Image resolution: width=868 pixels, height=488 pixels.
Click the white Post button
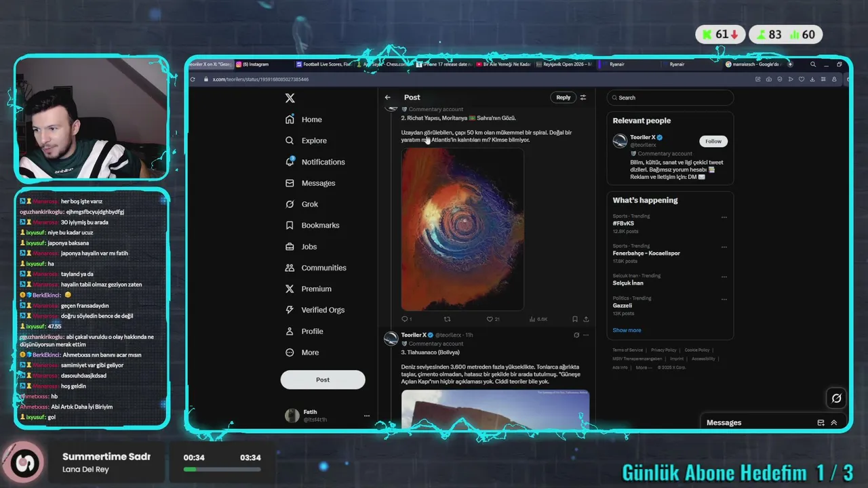point(323,380)
